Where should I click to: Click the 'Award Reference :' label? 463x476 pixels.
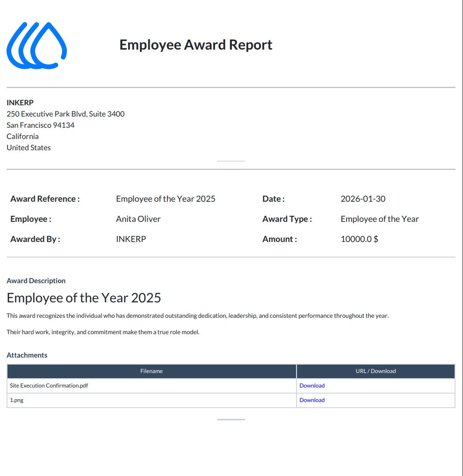pos(45,199)
